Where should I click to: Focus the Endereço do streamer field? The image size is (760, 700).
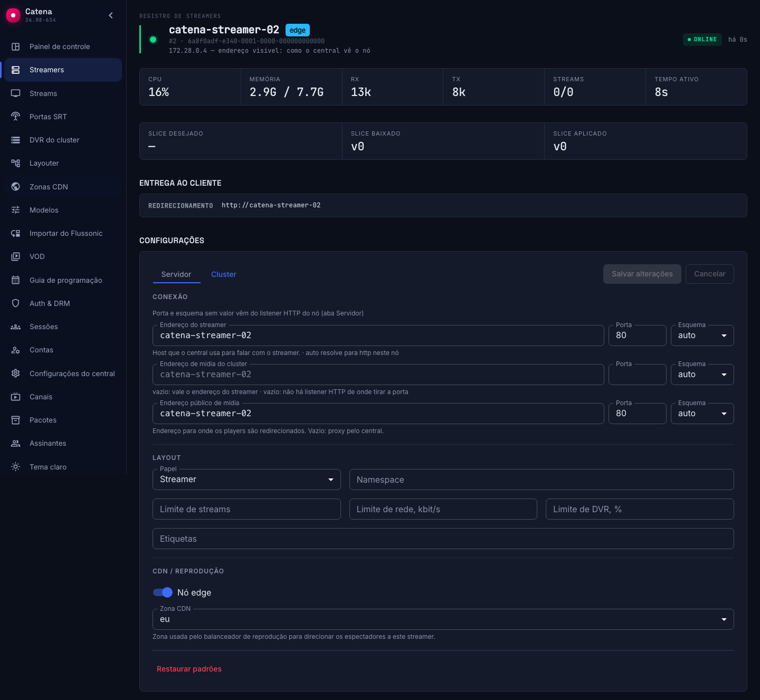pos(378,335)
